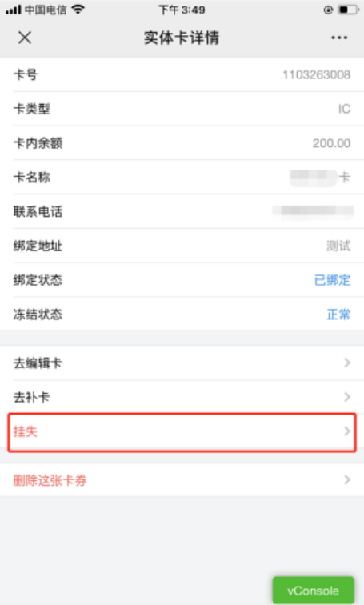Tap the chevron on 删除这张卡券 row

347,480
